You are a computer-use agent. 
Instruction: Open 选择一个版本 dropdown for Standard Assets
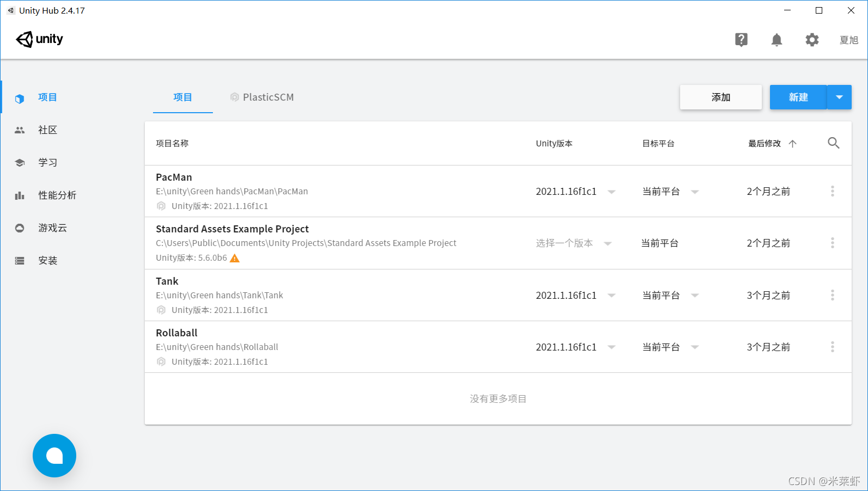click(574, 243)
